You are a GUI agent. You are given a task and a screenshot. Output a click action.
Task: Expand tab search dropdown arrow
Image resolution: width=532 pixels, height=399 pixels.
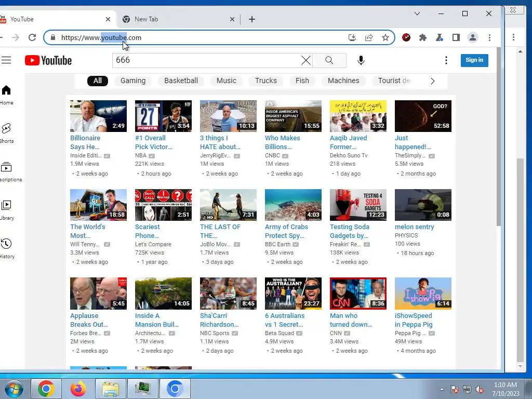coord(417,14)
